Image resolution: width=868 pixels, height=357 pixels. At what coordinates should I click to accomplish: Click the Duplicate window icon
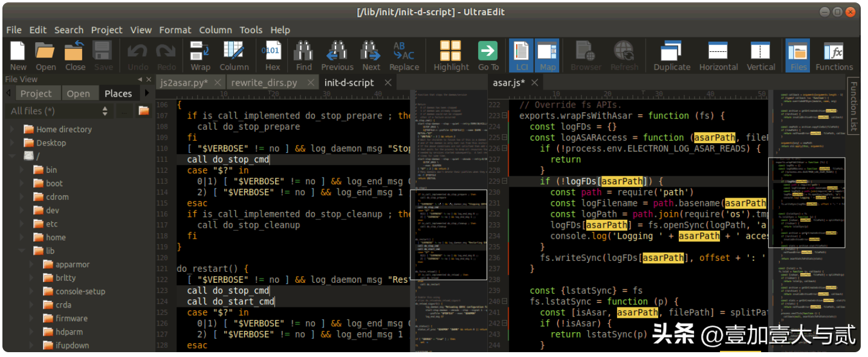[672, 56]
